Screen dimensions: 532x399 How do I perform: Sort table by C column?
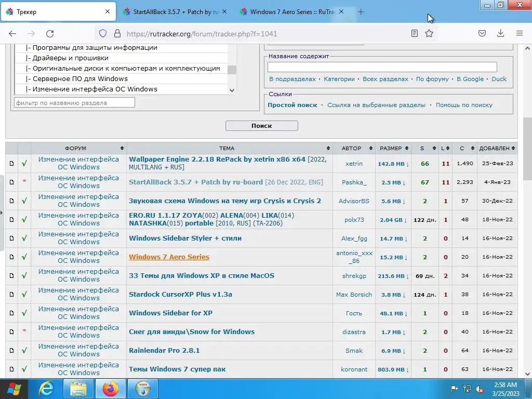click(x=464, y=148)
